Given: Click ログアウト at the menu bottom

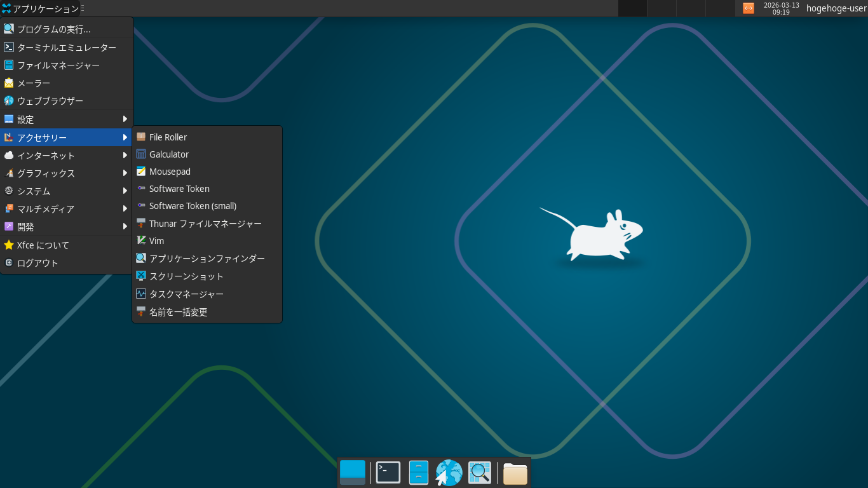Looking at the screenshot, I should coord(64,262).
